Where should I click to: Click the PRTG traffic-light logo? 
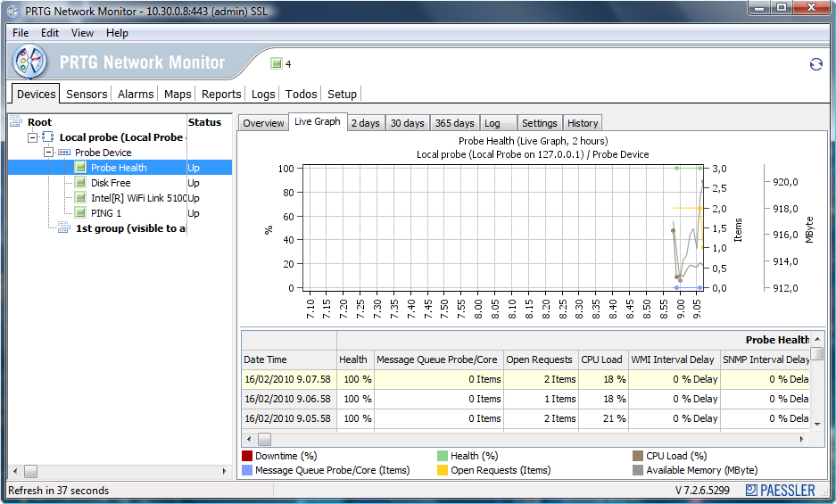(29, 62)
